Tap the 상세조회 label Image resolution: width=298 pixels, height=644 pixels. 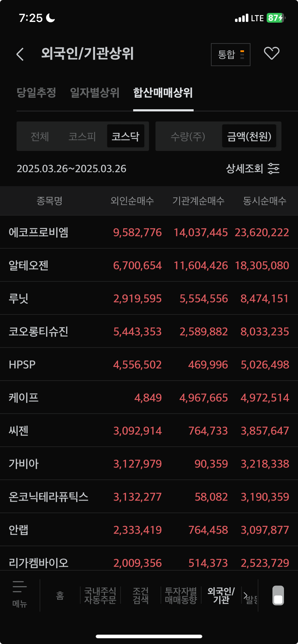244,169
